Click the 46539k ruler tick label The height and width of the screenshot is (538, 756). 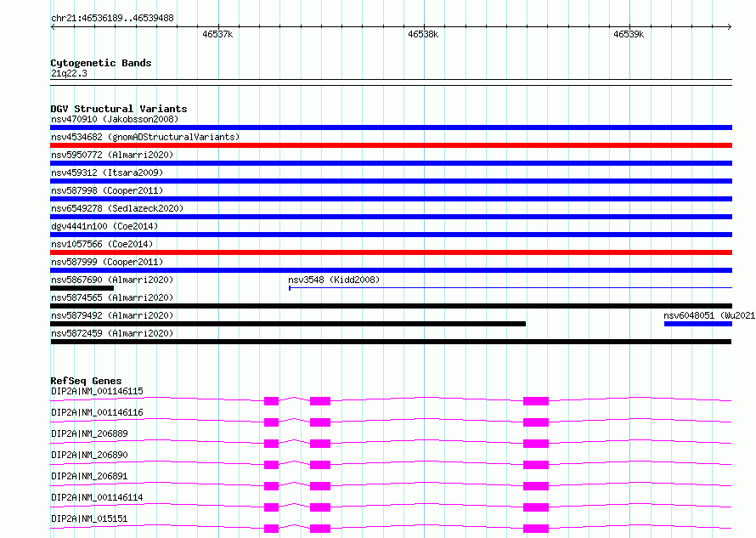(x=629, y=34)
